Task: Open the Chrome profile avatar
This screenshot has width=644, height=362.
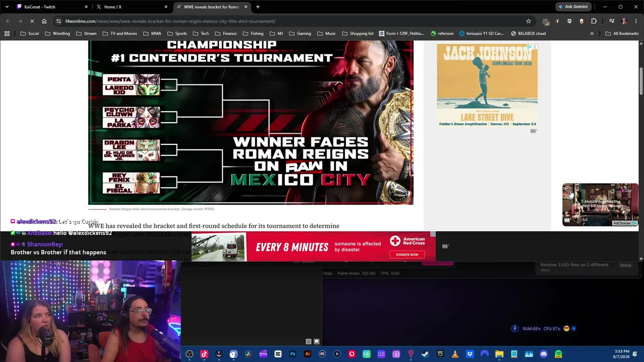Action: pos(624,21)
